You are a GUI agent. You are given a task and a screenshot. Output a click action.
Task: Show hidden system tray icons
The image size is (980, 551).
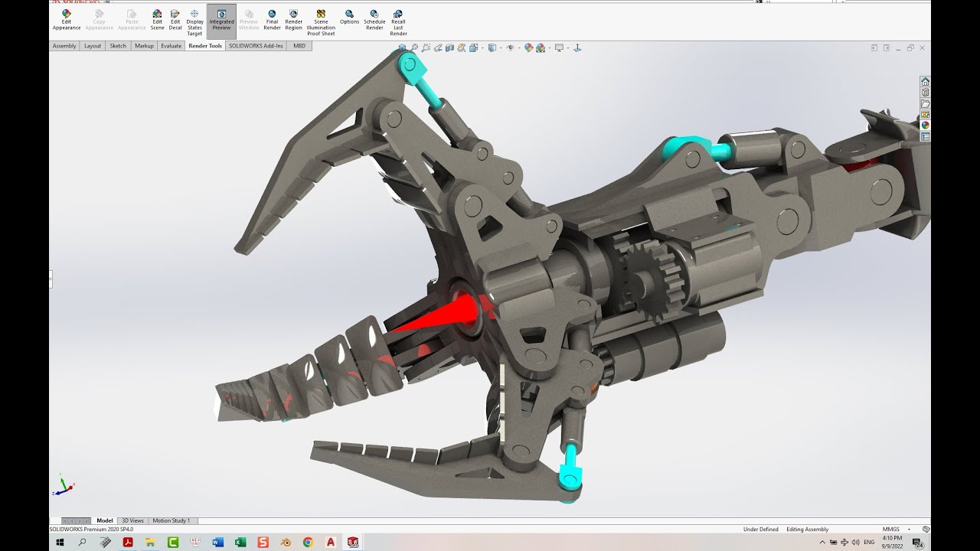pyautogui.click(x=822, y=543)
